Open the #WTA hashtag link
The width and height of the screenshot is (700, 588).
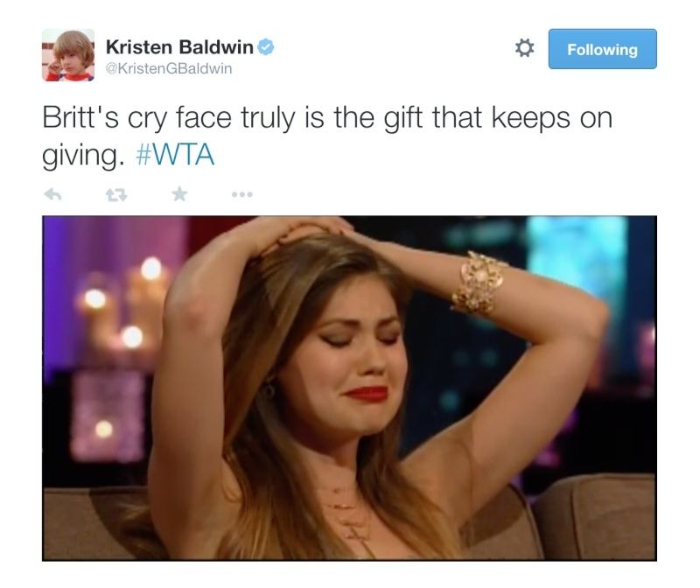tap(175, 155)
